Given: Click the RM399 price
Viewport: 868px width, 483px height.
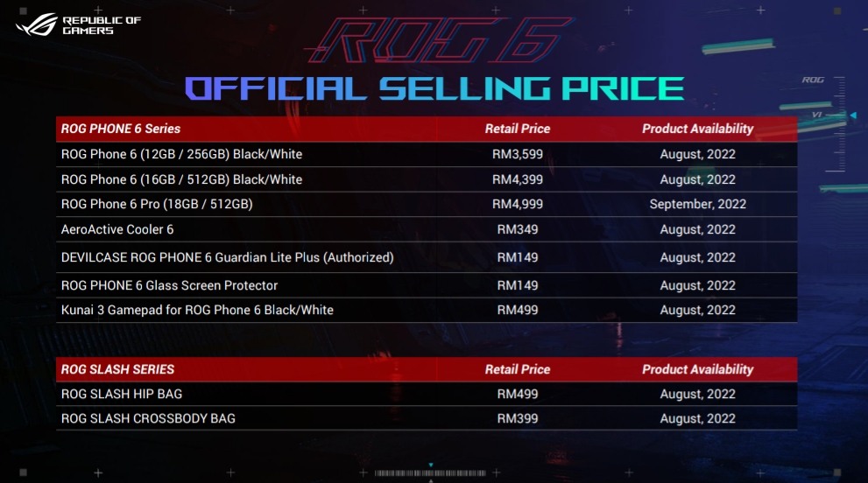Looking at the screenshot, I should pyautogui.click(x=518, y=419).
